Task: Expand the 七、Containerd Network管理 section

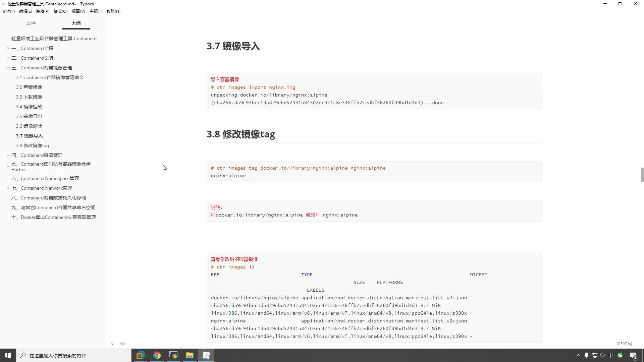Action: click(8, 188)
